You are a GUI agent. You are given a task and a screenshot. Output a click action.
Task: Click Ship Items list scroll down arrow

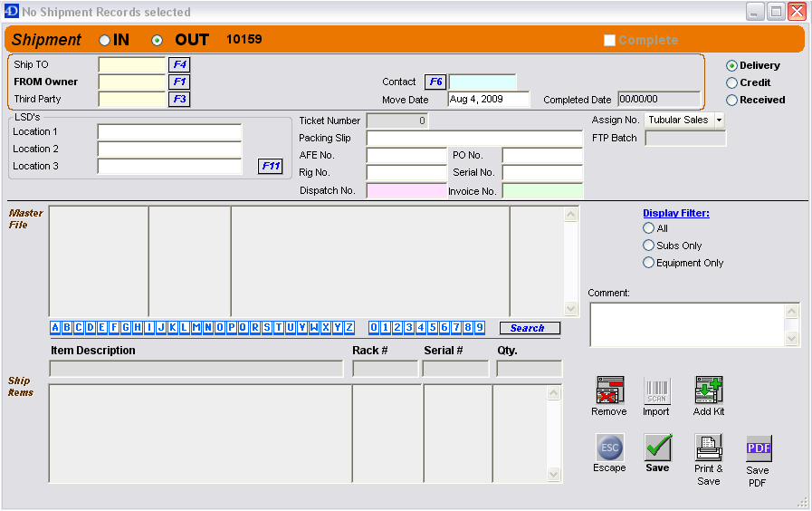(554, 475)
